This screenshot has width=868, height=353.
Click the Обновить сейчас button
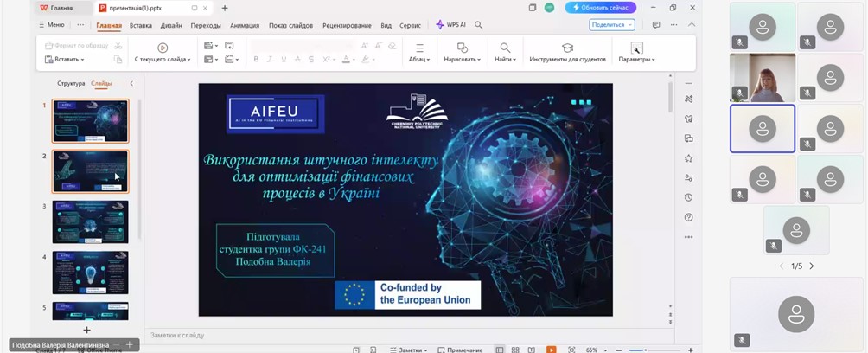click(x=600, y=8)
